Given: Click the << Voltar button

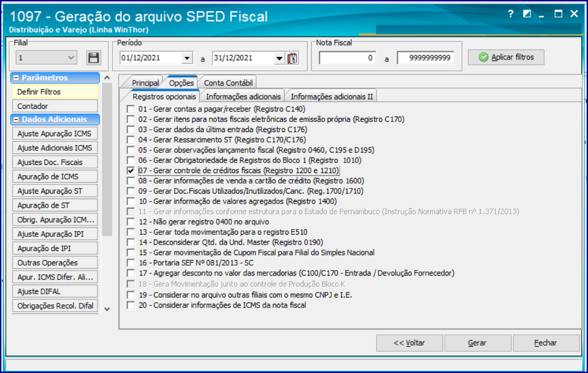Looking at the screenshot, I should pyautogui.click(x=409, y=343).
